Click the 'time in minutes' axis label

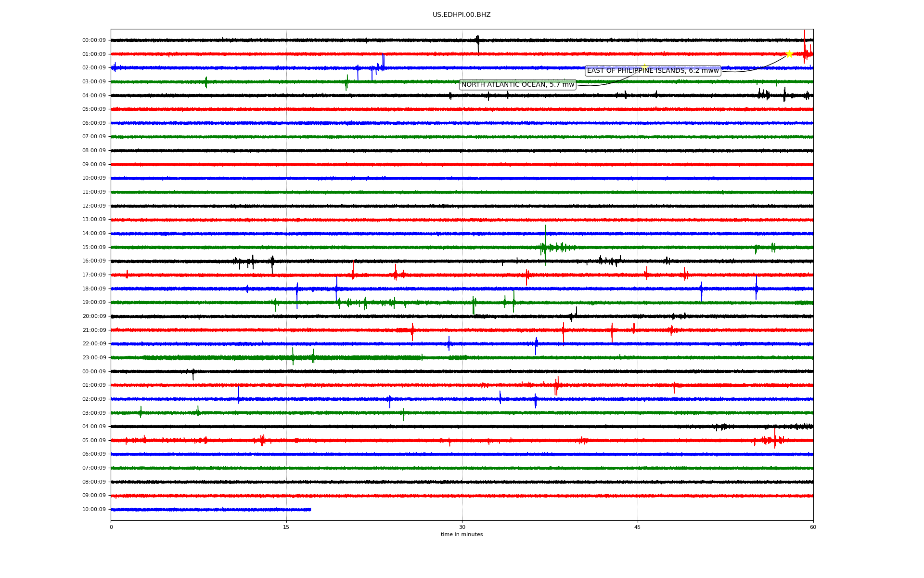[462, 535]
